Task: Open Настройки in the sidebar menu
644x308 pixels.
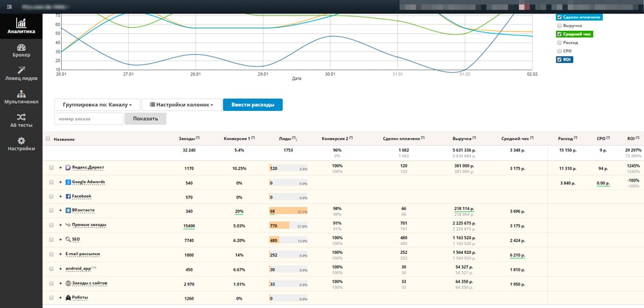Action: (x=21, y=144)
